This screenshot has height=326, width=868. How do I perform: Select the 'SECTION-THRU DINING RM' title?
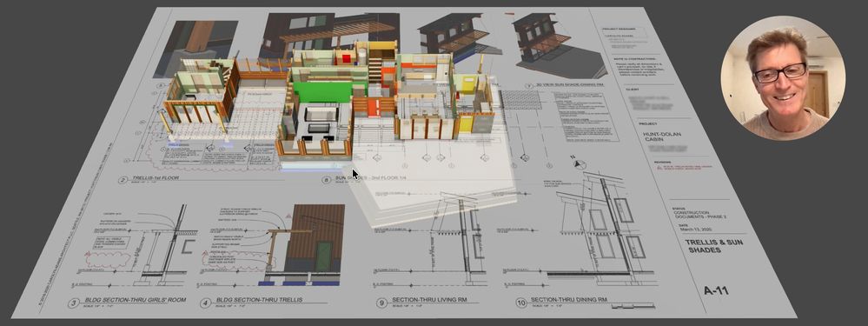point(569,300)
